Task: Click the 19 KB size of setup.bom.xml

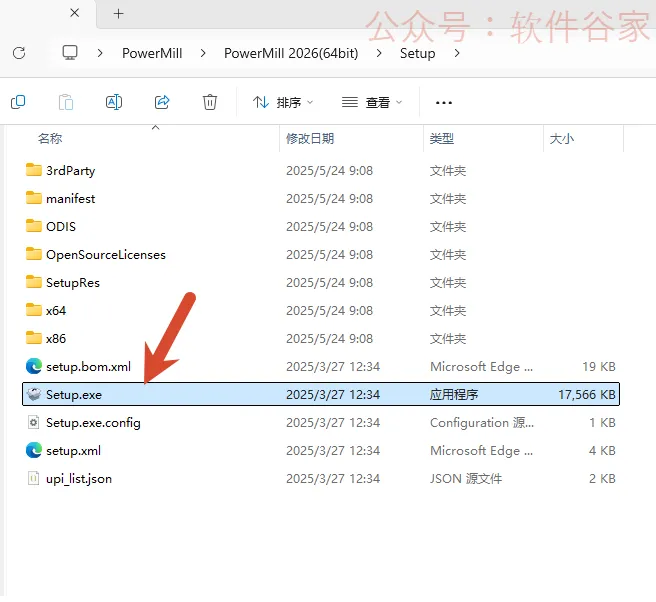Action: coord(599,366)
